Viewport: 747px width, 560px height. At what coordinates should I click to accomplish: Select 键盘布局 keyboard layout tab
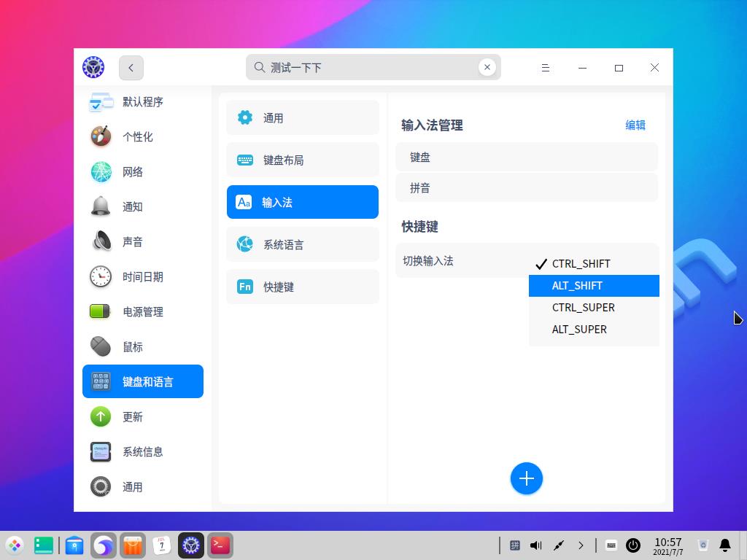tap(303, 160)
